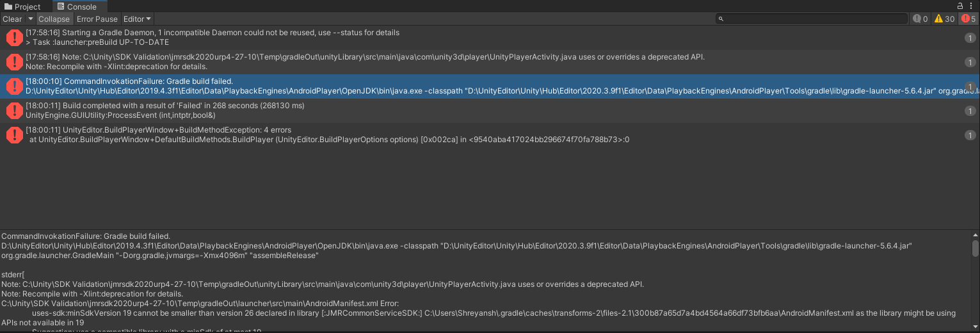Image resolution: width=980 pixels, height=333 pixels.
Task: Switch to the Project tab
Action: pyautogui.click(x=22, y=6)
